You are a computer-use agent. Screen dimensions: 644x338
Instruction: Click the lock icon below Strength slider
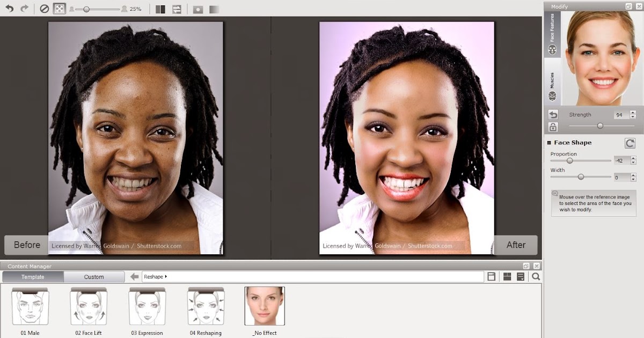[x=552, y=127]
